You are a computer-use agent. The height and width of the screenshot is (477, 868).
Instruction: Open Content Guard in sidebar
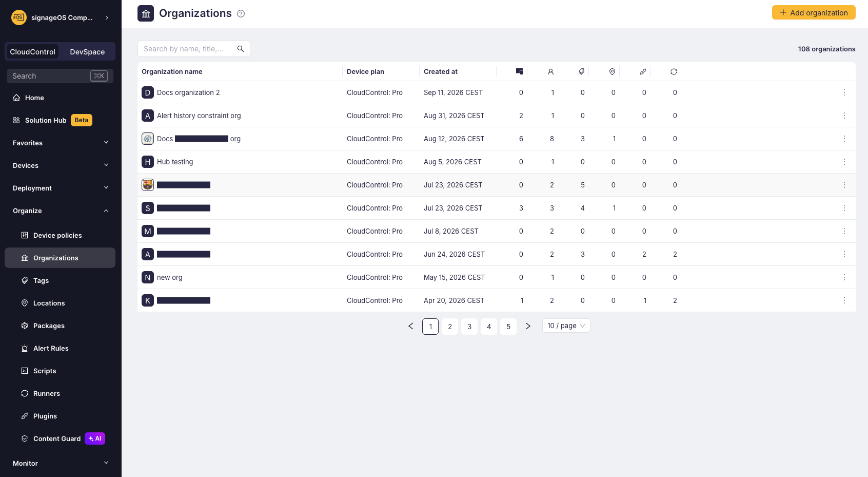click(x=60, y=438)
